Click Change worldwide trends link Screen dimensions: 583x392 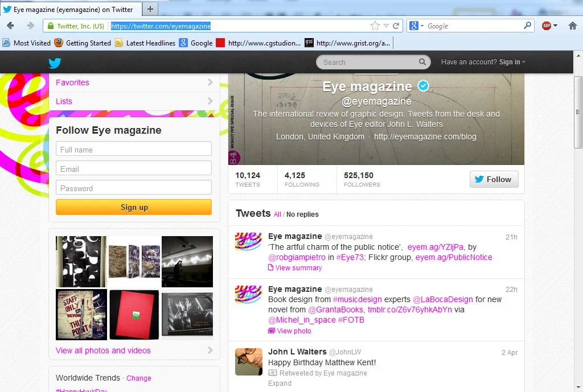139,378
